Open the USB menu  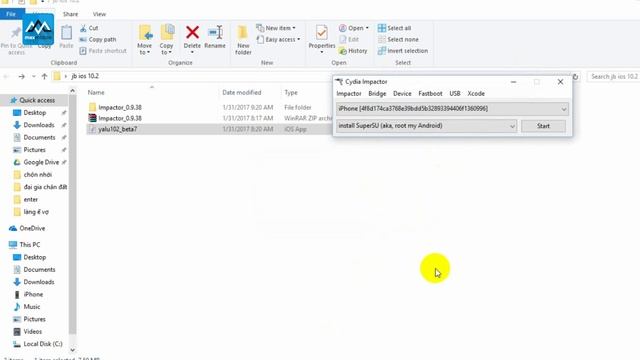(x=455, y=93)
